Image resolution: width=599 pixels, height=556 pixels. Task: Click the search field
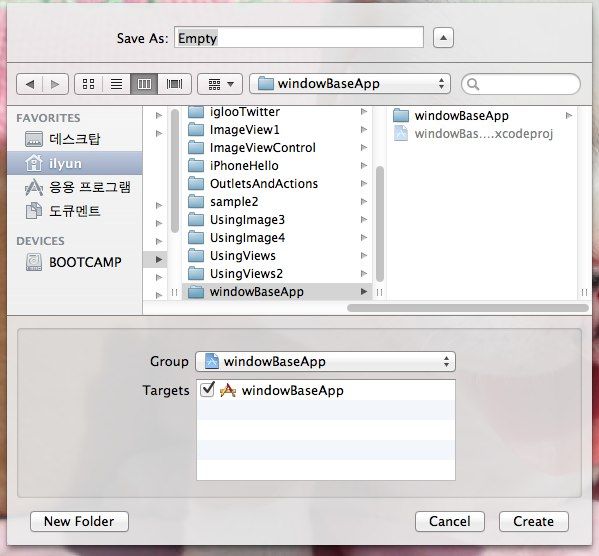pyautogui.click(x=521, y=84)
